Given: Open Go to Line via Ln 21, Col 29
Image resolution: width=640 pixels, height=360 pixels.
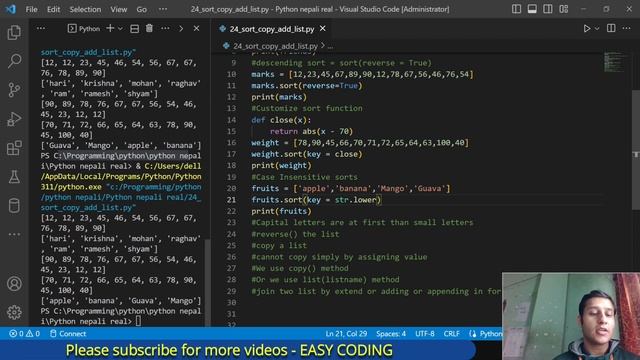Looking at the screenshot, I should 346,333.
